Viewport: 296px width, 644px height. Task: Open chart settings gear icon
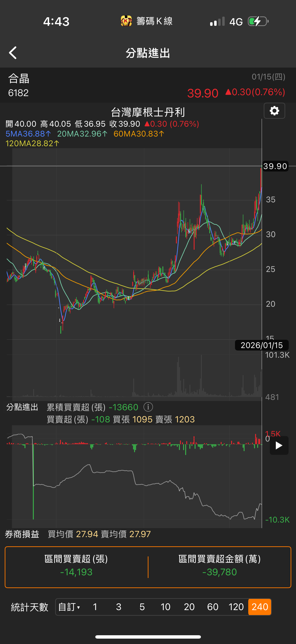tap(274, 111)
